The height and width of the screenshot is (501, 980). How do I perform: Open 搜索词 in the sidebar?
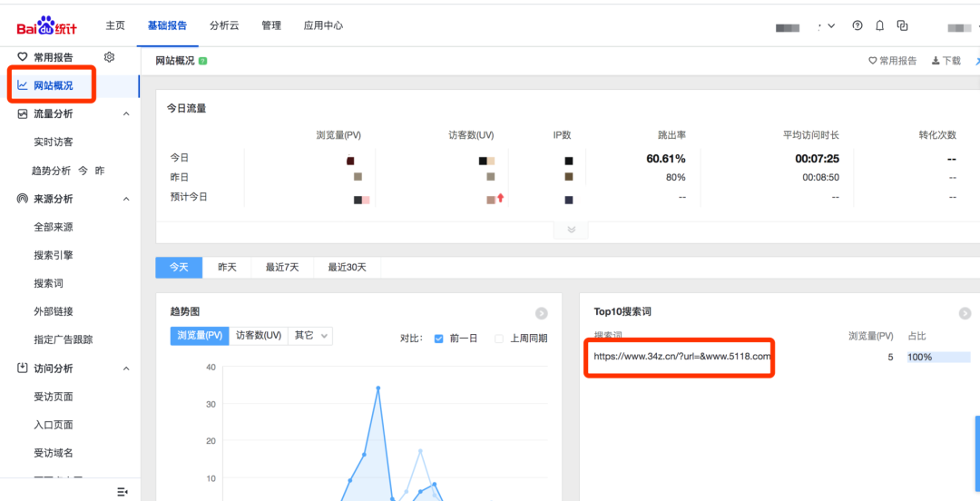click(48, 283)
